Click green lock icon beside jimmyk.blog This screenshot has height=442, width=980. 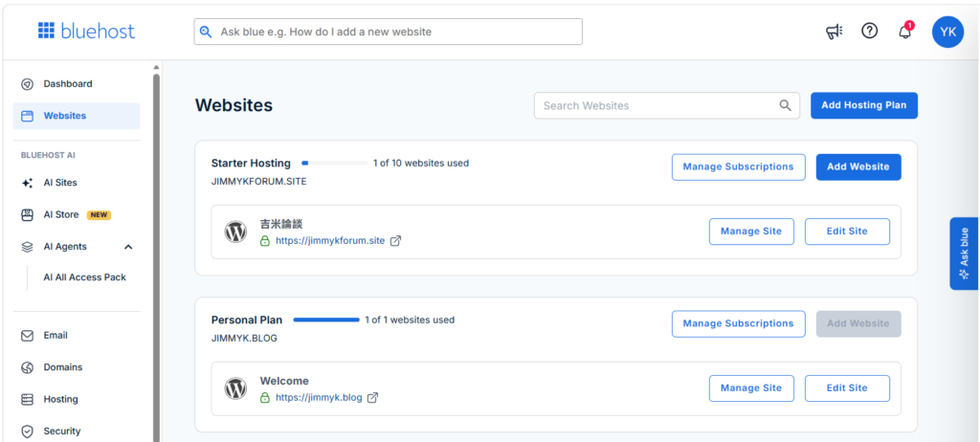pos(265,398)
